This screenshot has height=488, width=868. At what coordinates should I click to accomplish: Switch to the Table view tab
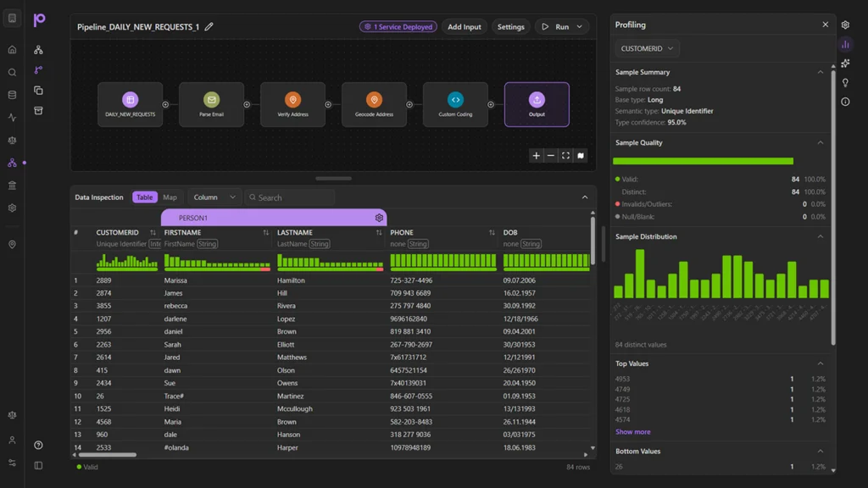point(144,197)
